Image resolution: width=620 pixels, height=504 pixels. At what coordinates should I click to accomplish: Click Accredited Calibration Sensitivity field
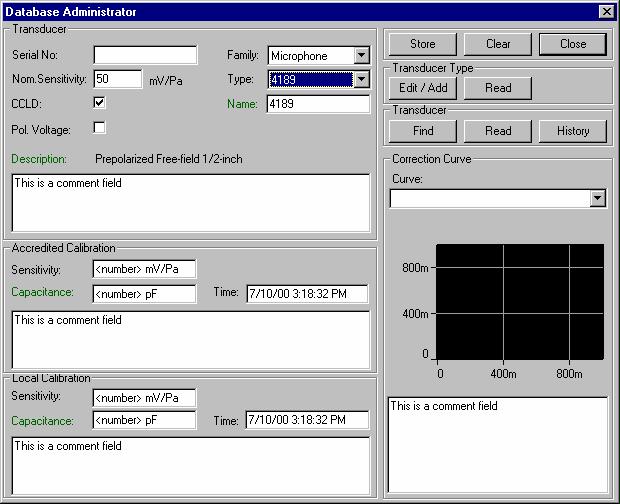[x=144, y=269]
